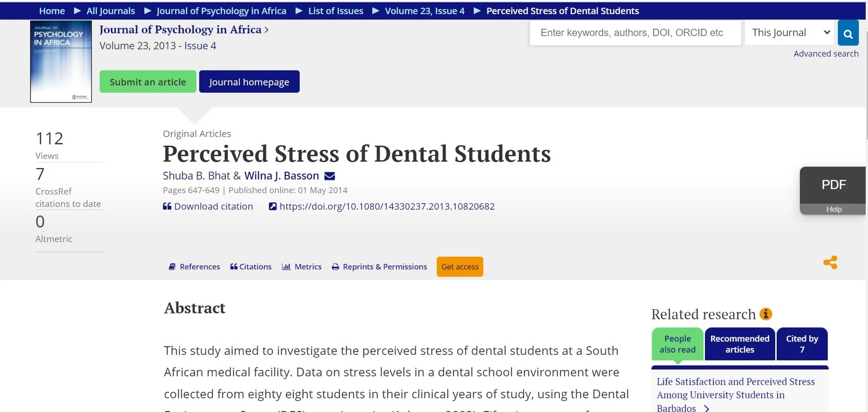This screenshot has height=412, width=868.
Task: Click the keyword search input field
Action: coord(635,33)
